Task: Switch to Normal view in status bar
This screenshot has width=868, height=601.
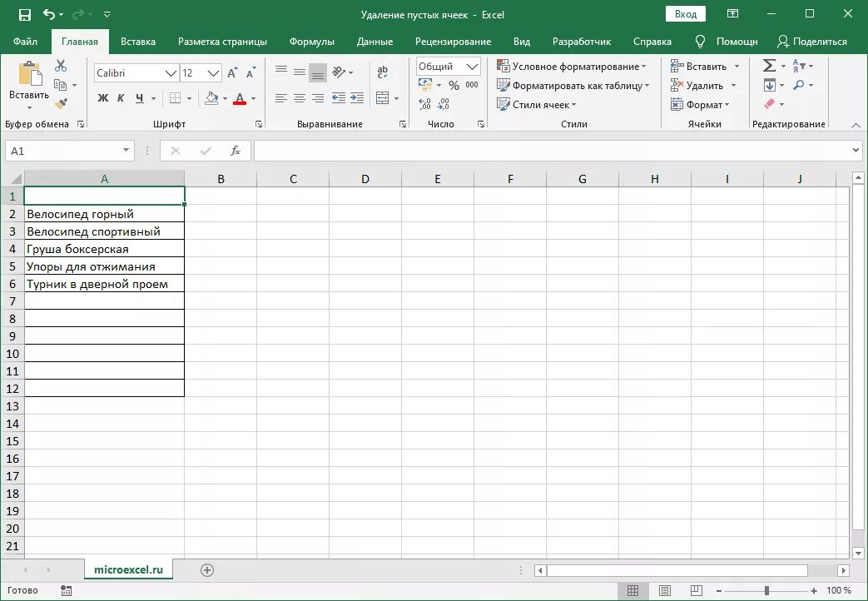Action: [x=632, y=590]
